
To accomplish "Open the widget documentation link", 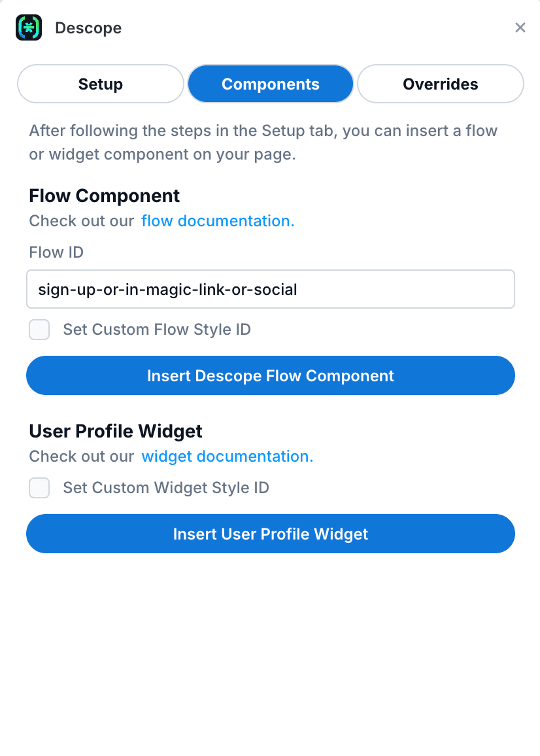I will pyautogui.click(x=227, y=456).
